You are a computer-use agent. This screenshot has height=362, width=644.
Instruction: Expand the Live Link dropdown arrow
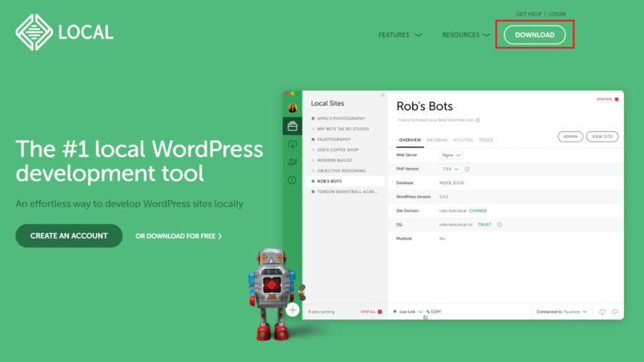click(420, 312)
